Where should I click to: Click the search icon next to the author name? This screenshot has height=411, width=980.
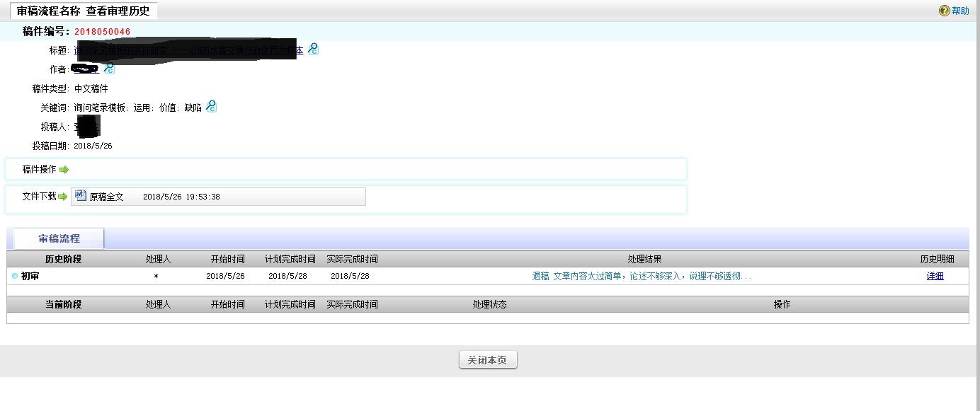[x=109, y=69]
